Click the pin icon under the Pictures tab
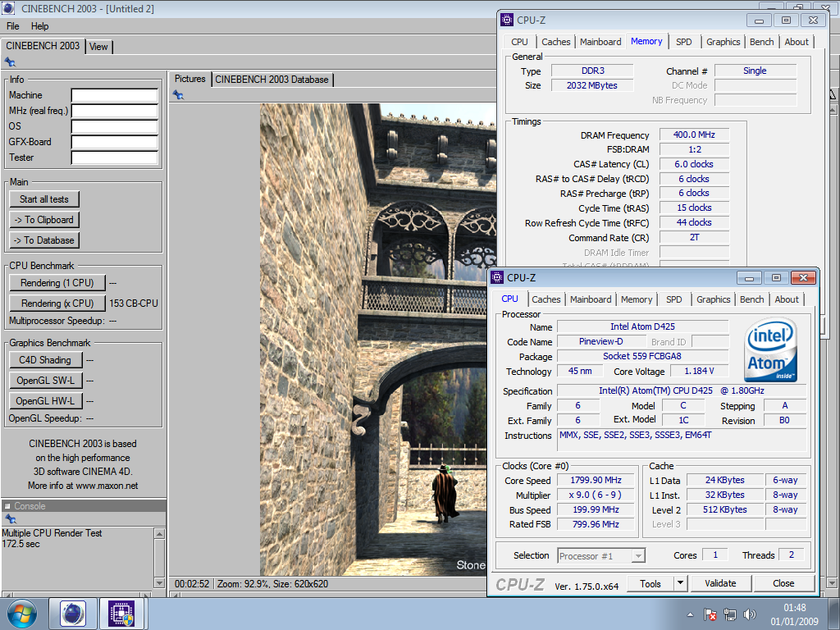The image size is (840, 630). point(178,95)
